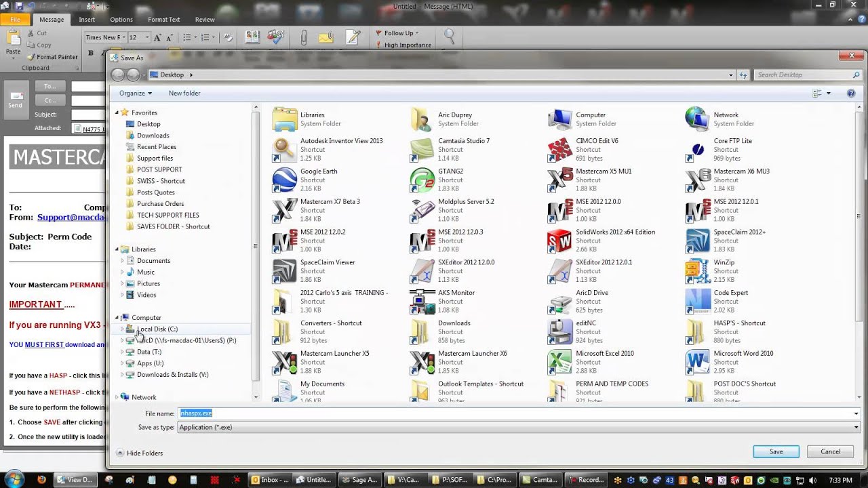Switch to the Insert ribbon tab
Image resolution: width=868 pixels, height=488 pixels.
click(87, 20)
